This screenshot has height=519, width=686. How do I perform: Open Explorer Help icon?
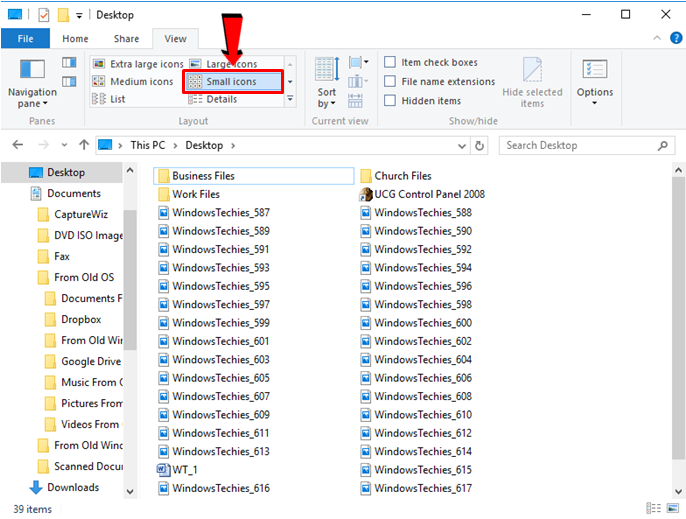(676, 38)
